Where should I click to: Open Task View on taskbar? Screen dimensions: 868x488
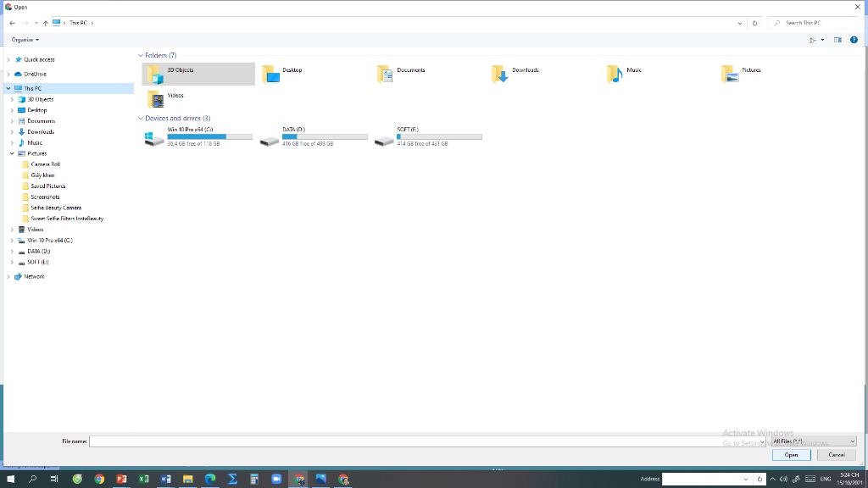(54, 480)
